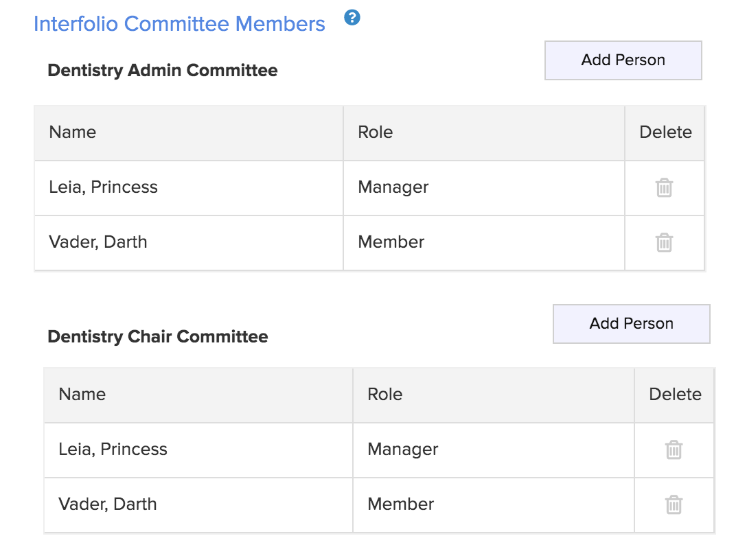Screen dimensions: 747x560
Task: Select Vader, Darth in Admin Committee table
Action: click(x=98, y=242)
